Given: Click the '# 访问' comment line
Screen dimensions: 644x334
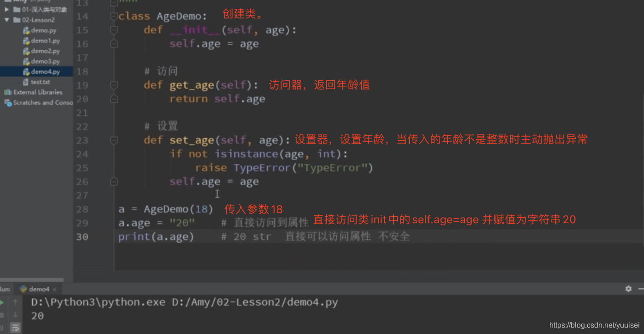Looking at the screenshot, I should [x=161, y=71].
